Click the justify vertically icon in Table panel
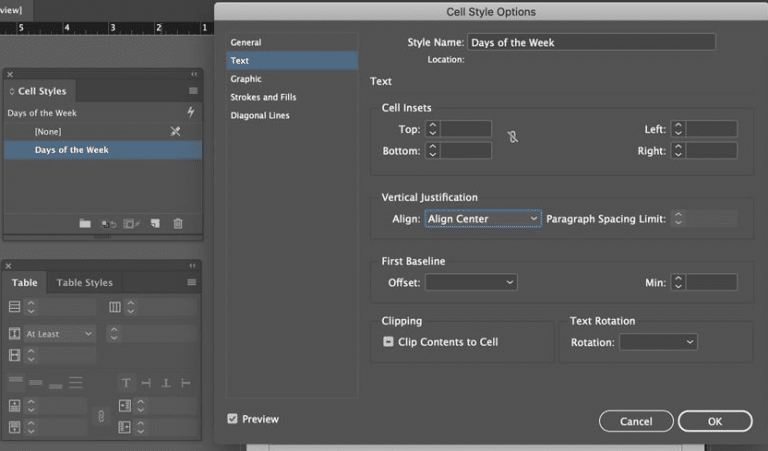 click(185, 383)
